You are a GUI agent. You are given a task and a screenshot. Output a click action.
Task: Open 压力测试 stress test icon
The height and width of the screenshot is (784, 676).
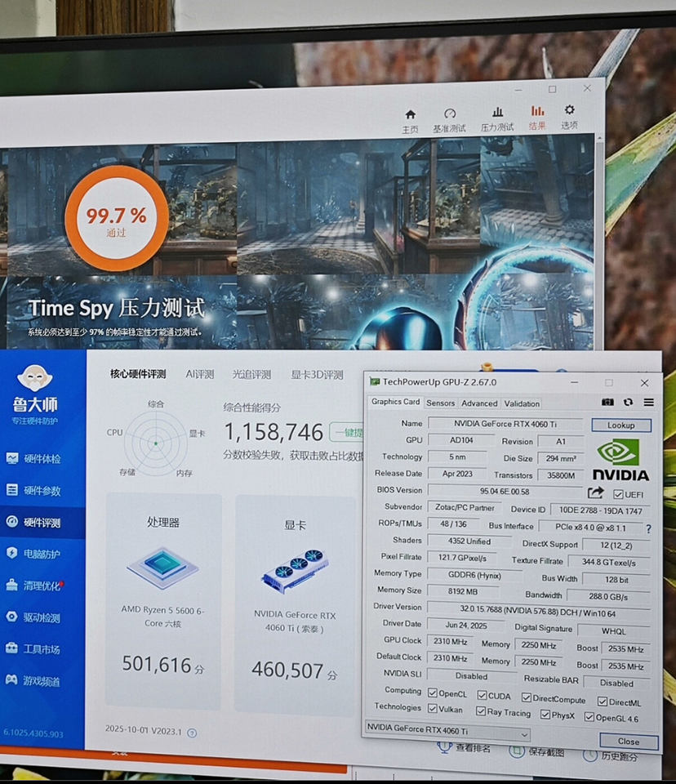pyautogui.click(x=497, y=120)
